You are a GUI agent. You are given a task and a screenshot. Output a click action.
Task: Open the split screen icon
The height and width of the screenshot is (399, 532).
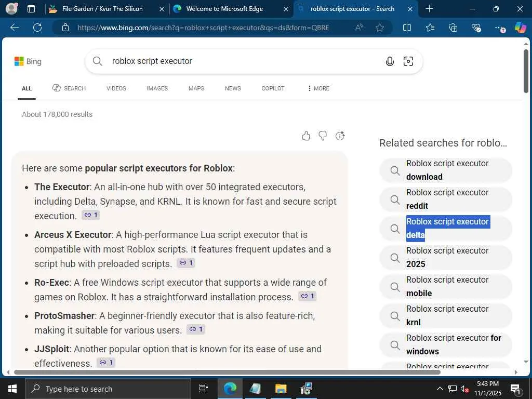click(x=407, y=28)
